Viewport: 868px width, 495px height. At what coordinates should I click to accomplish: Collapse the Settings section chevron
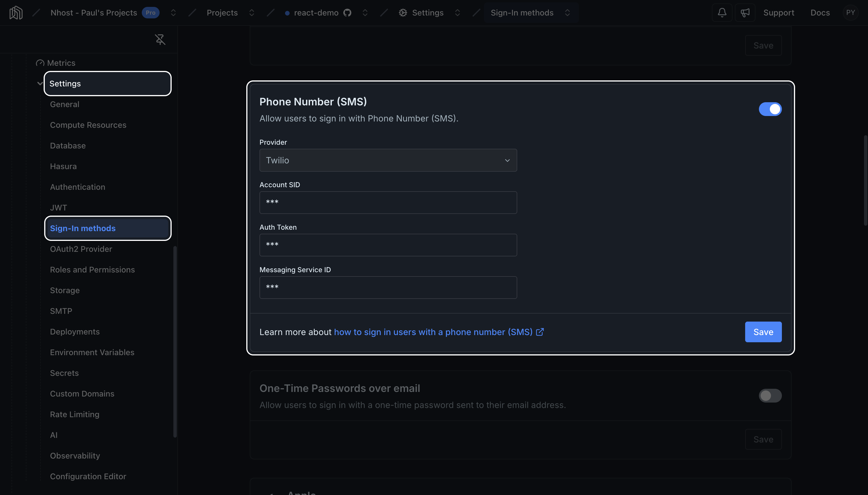(x=40, y=84)
